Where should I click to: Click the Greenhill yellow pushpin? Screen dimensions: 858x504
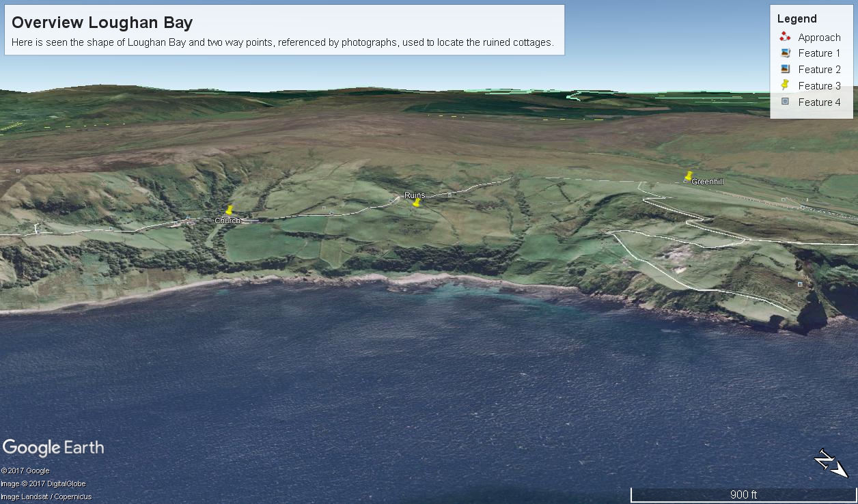689,176
